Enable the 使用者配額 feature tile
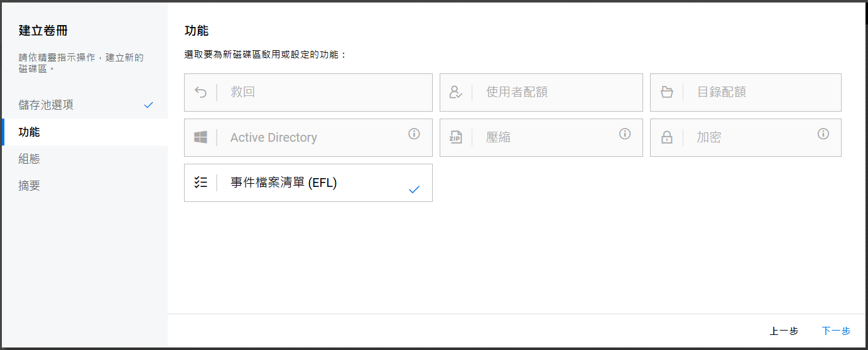 click(x=541, y=92)
